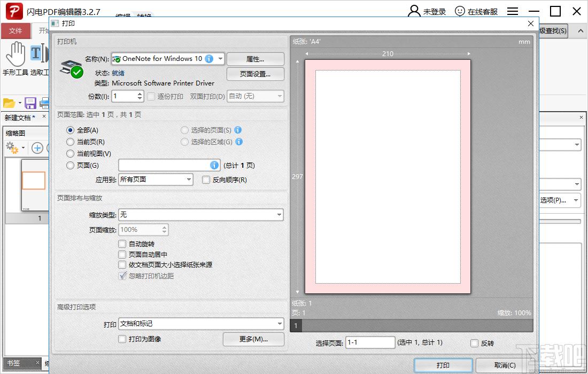Screen dimensions: 588x374
Task: Click info icon next to Selected Pages option
Action: pyautogui.click(x=238, y=130)
